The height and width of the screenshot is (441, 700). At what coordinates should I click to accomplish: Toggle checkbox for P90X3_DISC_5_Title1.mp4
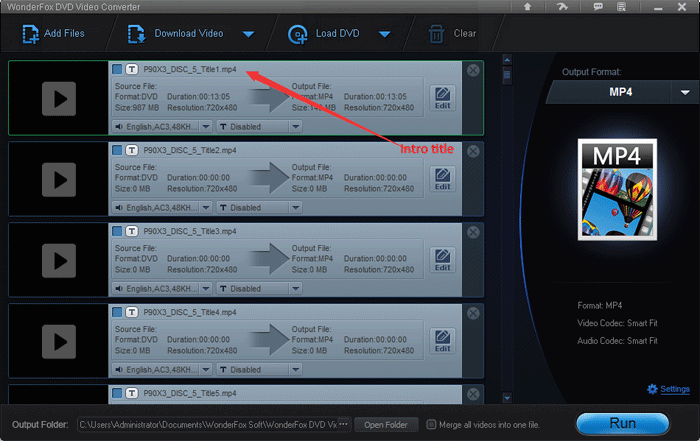[117, 69]
